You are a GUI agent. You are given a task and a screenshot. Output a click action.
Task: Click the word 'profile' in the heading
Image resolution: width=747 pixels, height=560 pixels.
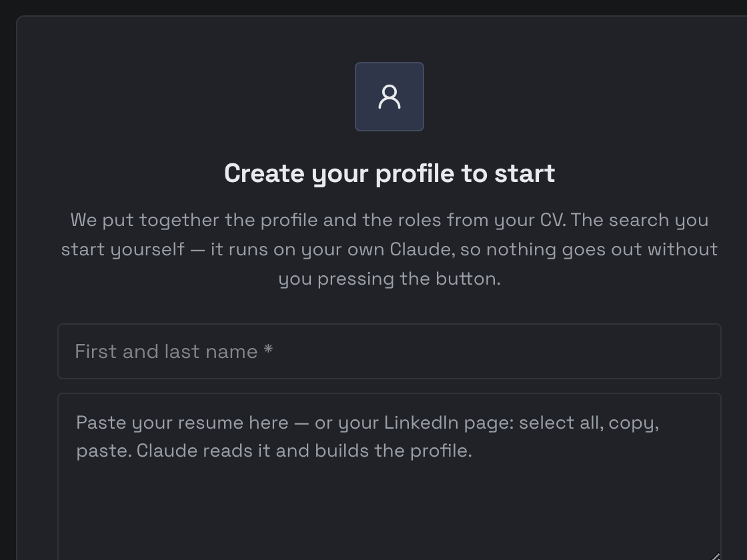414,173
